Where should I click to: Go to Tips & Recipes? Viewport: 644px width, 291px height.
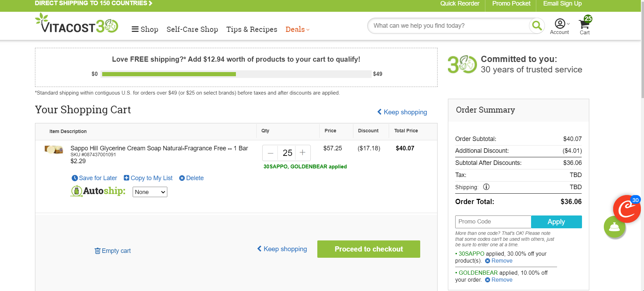pos(252,29)
